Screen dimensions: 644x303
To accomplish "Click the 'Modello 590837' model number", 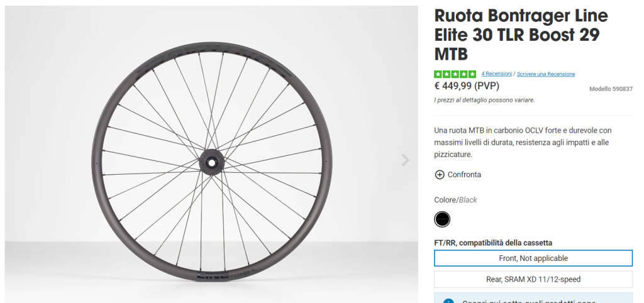I will point(611,89).
